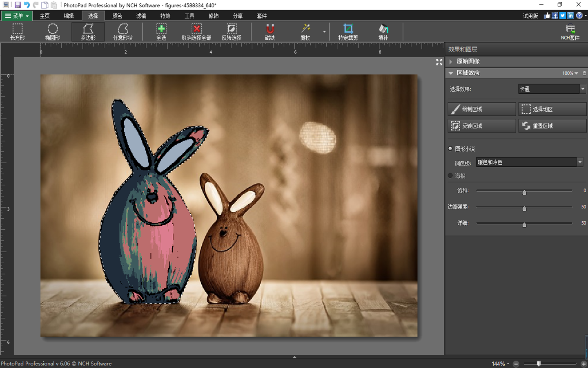Adjust the 饱和 saturation slider
The height and width of the screenshot is (368, 588).
(524, 192)
